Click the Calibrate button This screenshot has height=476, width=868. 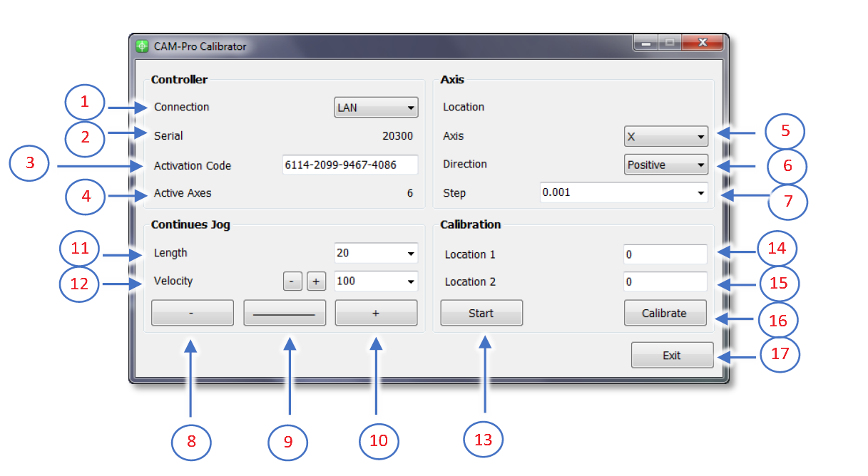(665, 313)
